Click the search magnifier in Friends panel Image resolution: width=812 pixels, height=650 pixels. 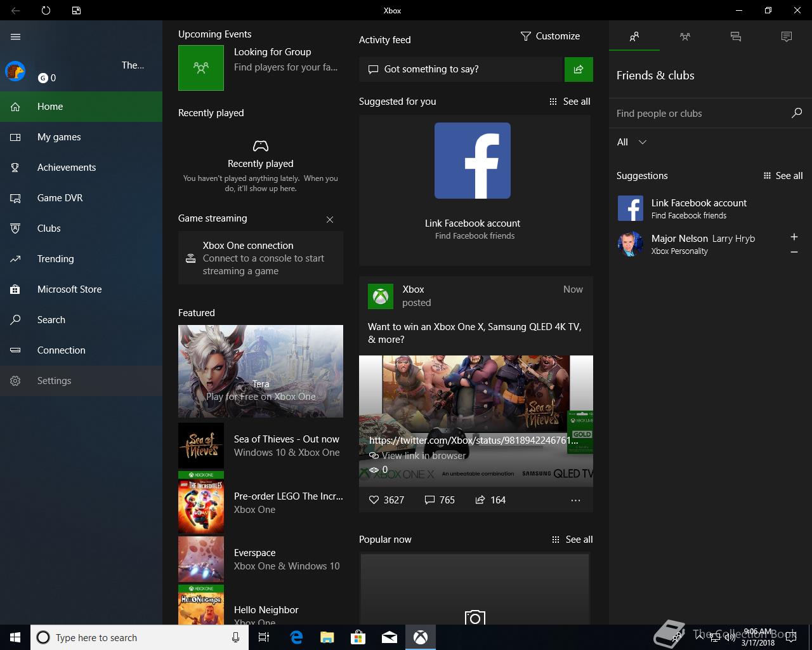(x=797, y=113)
